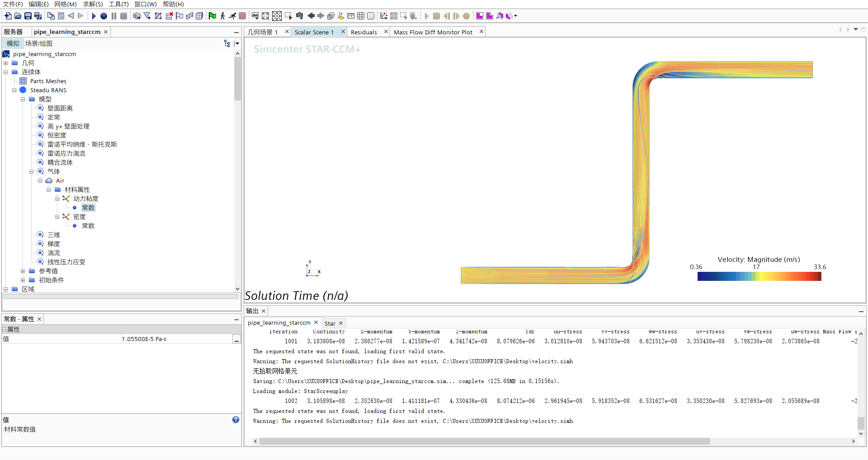Viewport: 868px width, 460px height.
Task: Click the running man run icon
Action: pos(232,16)
